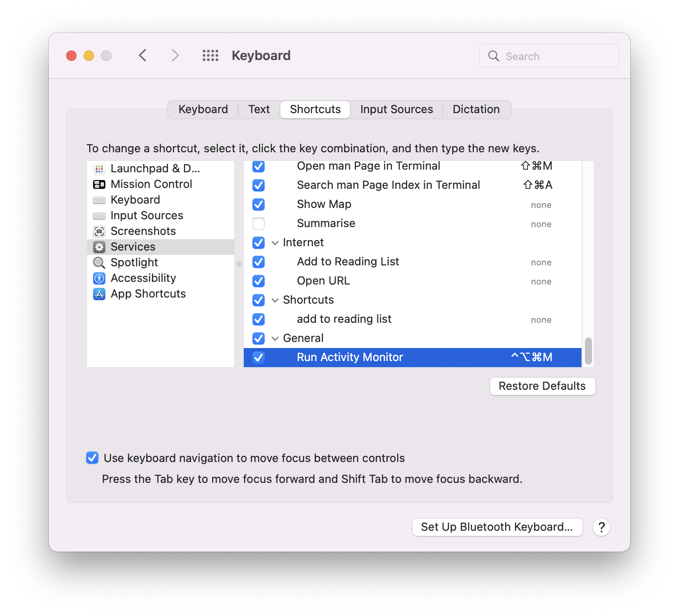Open the Screenshots services category

(x=144, y=231)
